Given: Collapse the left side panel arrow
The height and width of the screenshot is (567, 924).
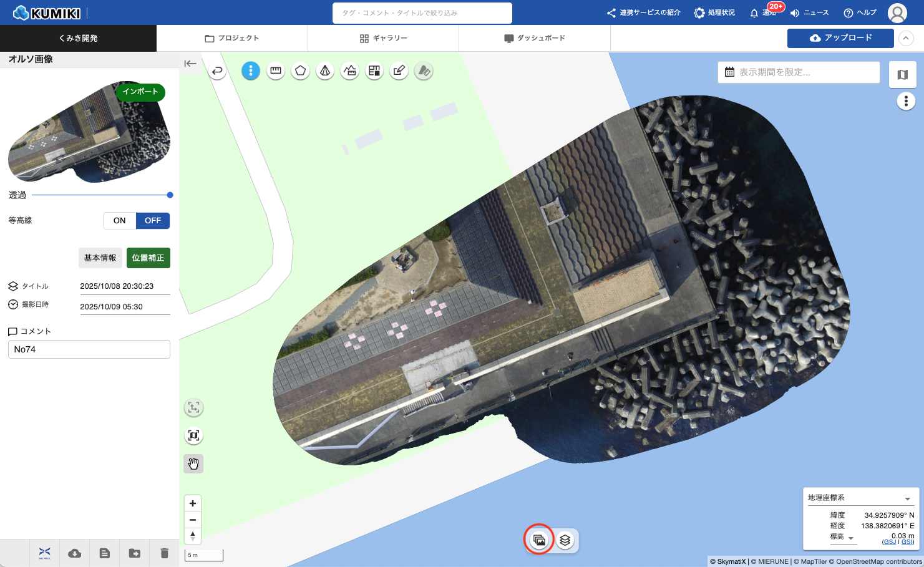Looking at the screenshot, I should click(190, 64).
